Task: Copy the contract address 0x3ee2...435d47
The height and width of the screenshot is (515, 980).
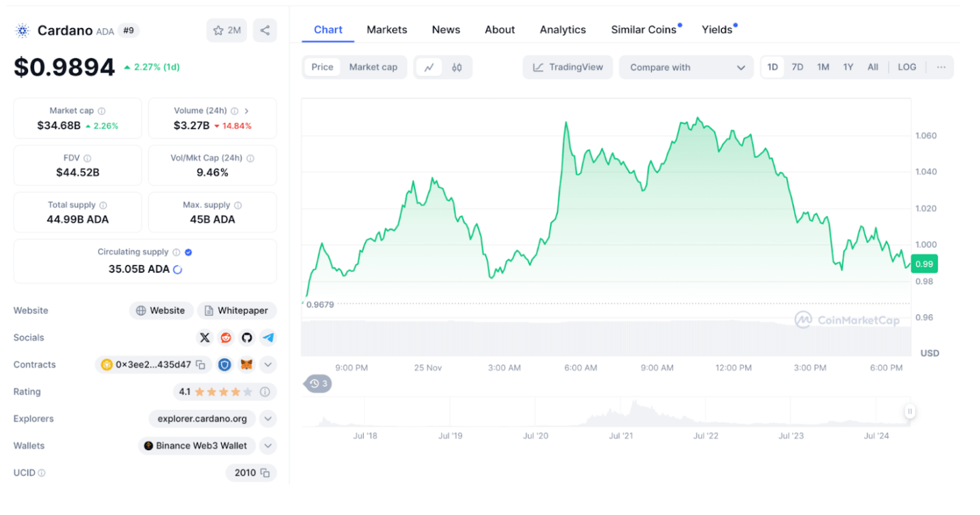Action: pos(201,365)
